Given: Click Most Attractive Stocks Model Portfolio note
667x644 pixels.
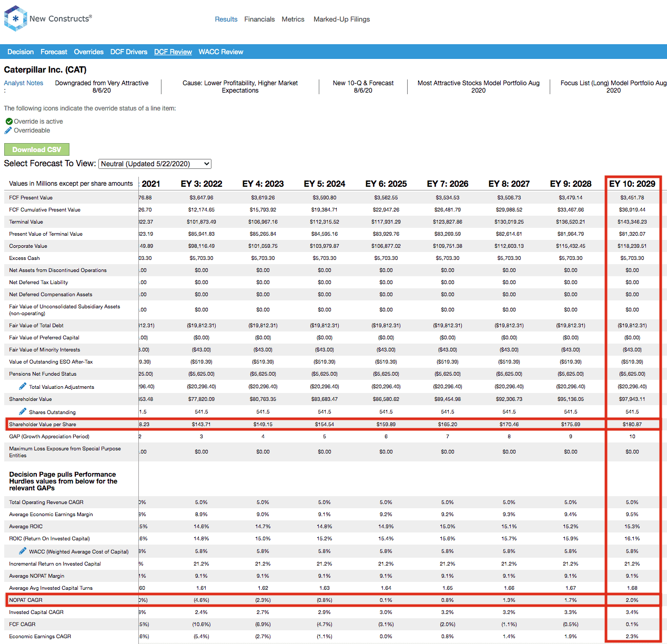Looking at the screenshot, I should [478, 87].
